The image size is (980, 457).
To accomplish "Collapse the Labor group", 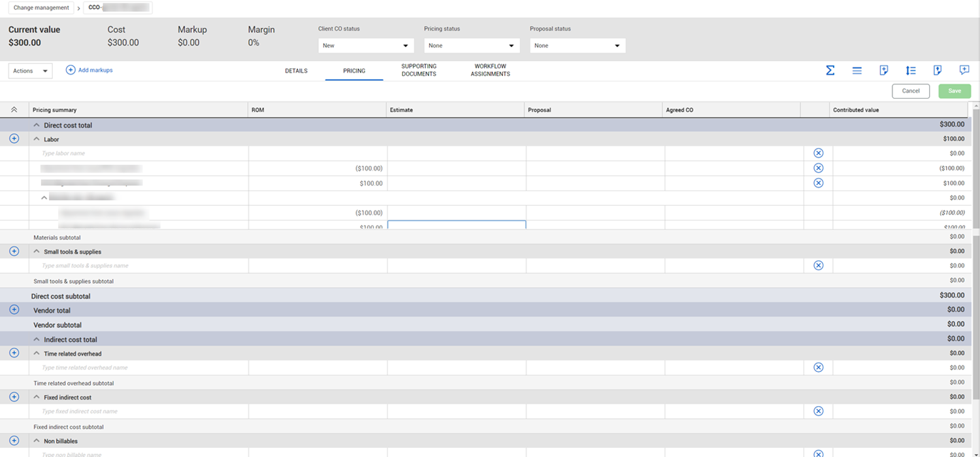I will pyautogui.click(x=37, y=139).
